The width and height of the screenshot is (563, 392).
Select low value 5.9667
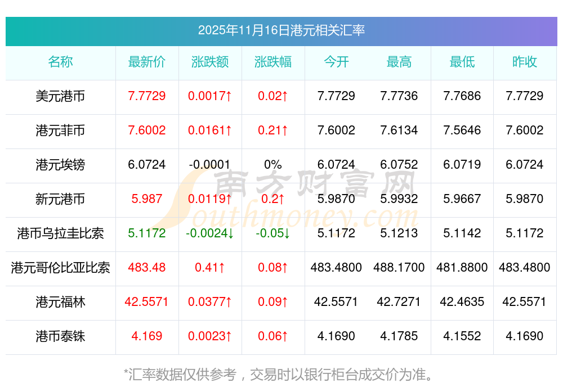pos(462,199)
